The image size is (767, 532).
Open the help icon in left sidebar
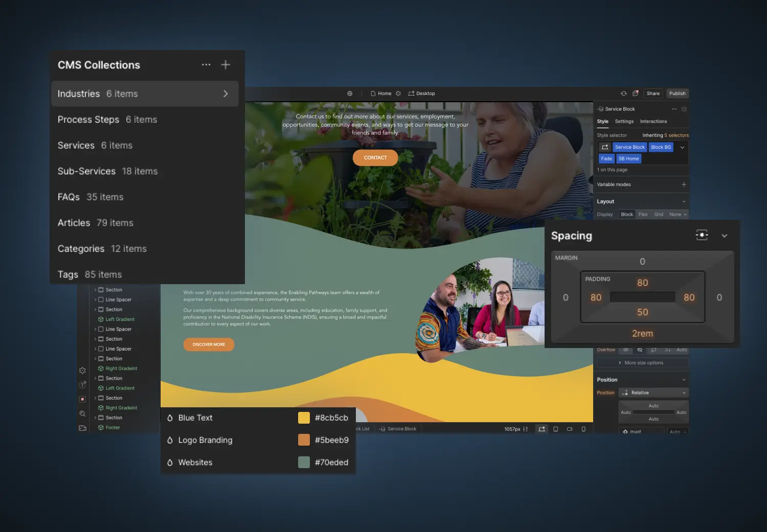(x=82, y=385)
